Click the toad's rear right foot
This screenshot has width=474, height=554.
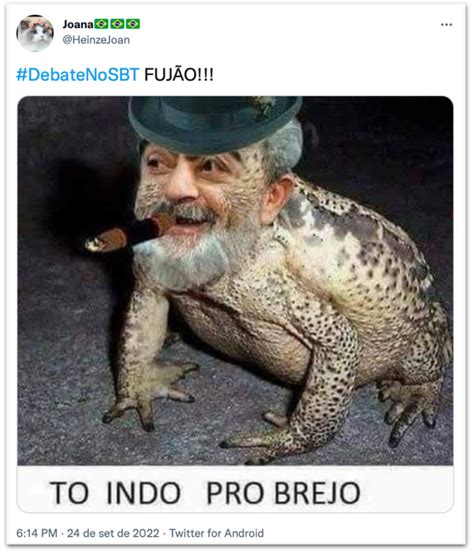(x=408, y=413)
